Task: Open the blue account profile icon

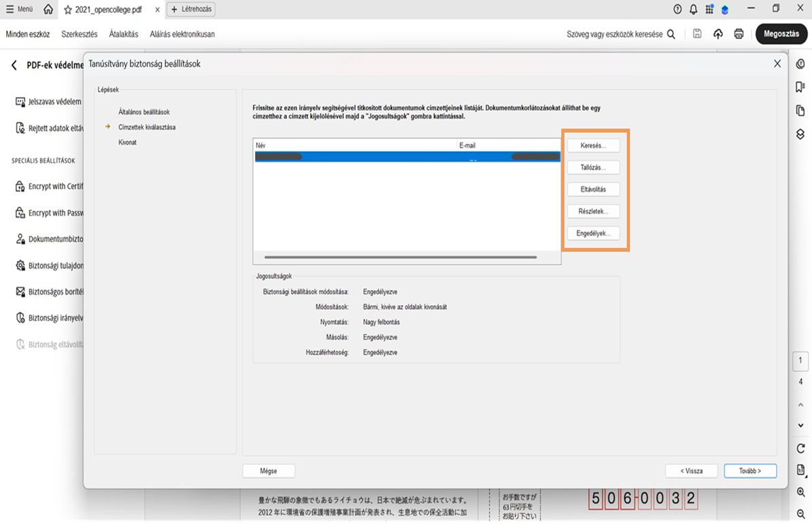Action: (x=725, y=9)
